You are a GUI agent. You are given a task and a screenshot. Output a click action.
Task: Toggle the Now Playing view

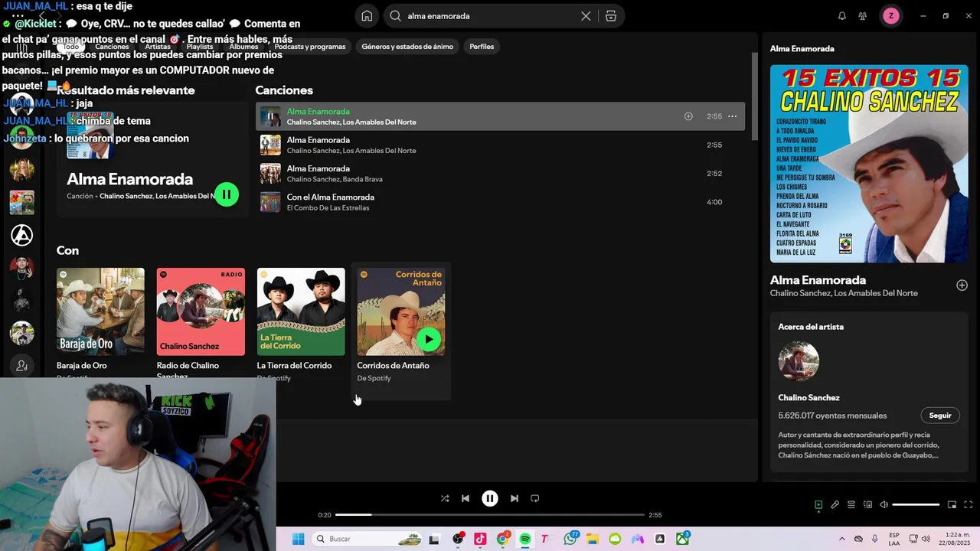click(818, 505)
